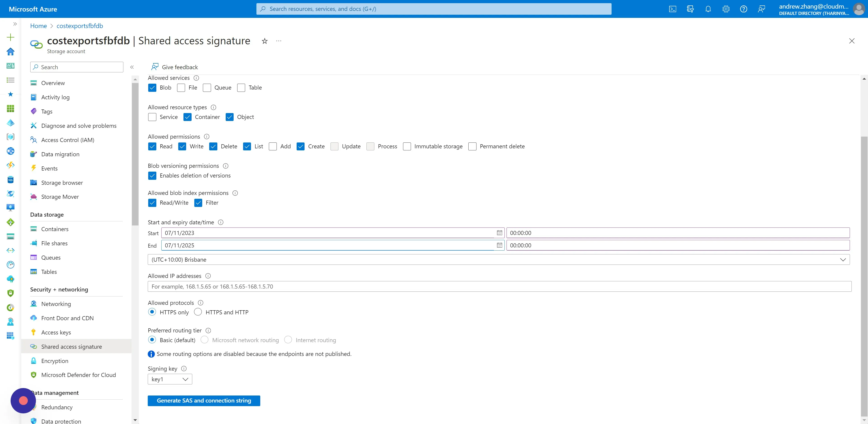Open costexportsfbfdb breadcrumb link
868x424 pixels.
pyautogui.click(x=80, y=26)
